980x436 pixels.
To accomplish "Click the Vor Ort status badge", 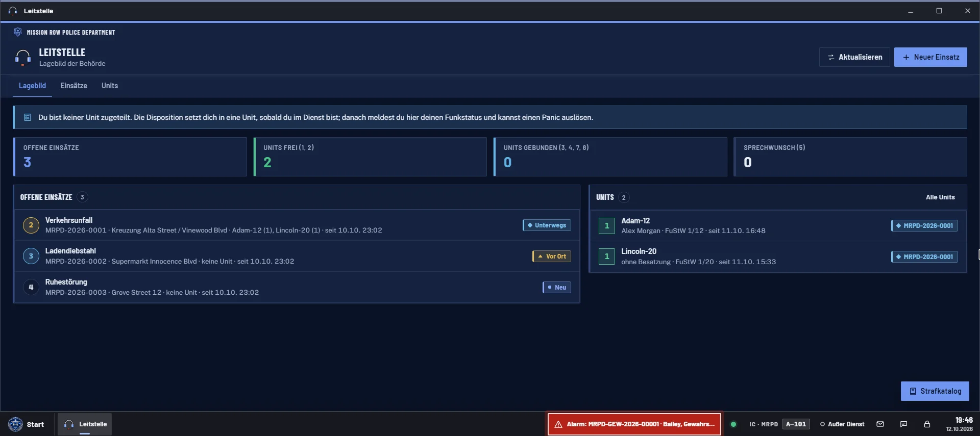I will pyautogui.click(x=552, y=257).
